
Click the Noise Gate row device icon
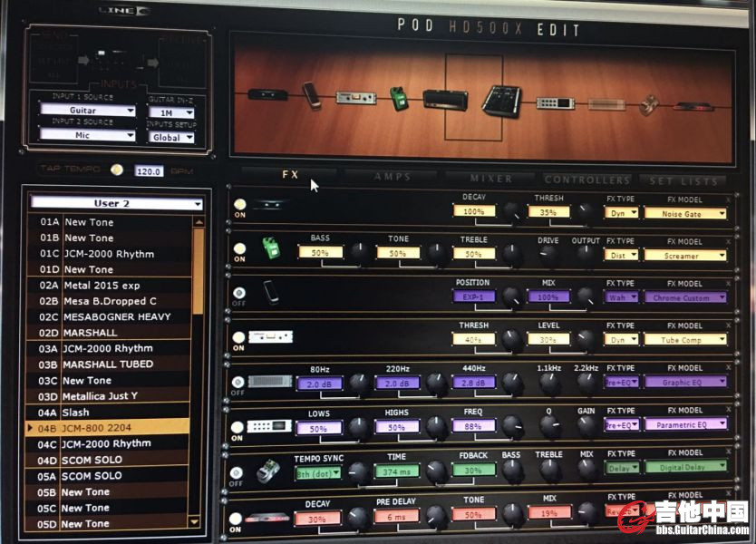[273, 205]
